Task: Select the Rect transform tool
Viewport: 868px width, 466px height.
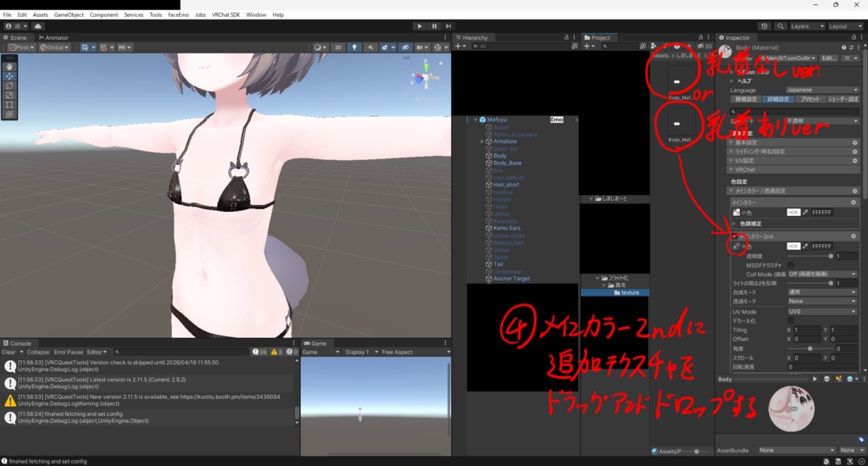Action: click(x=9, y=104)
